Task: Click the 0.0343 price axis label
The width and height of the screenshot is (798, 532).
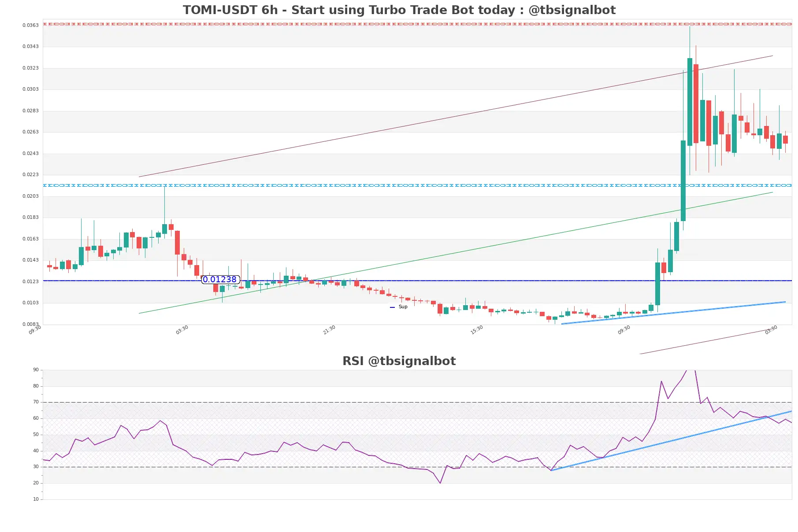Action: (30, 46)
